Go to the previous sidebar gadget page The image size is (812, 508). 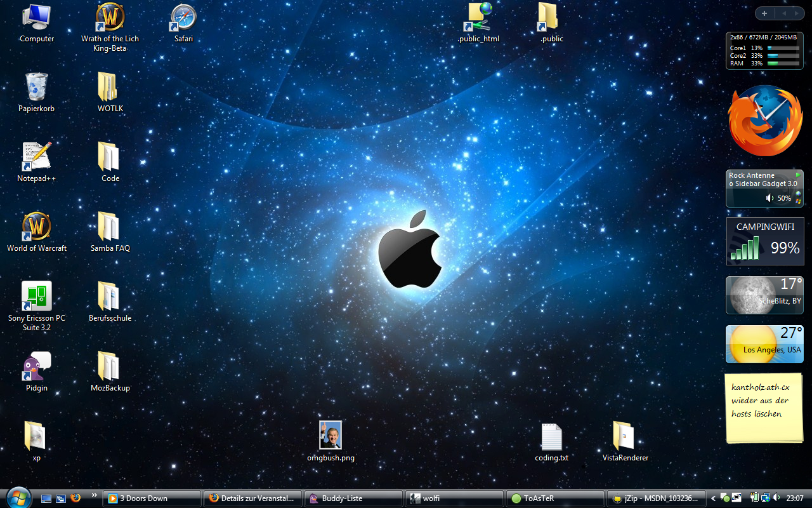point(783,13)
